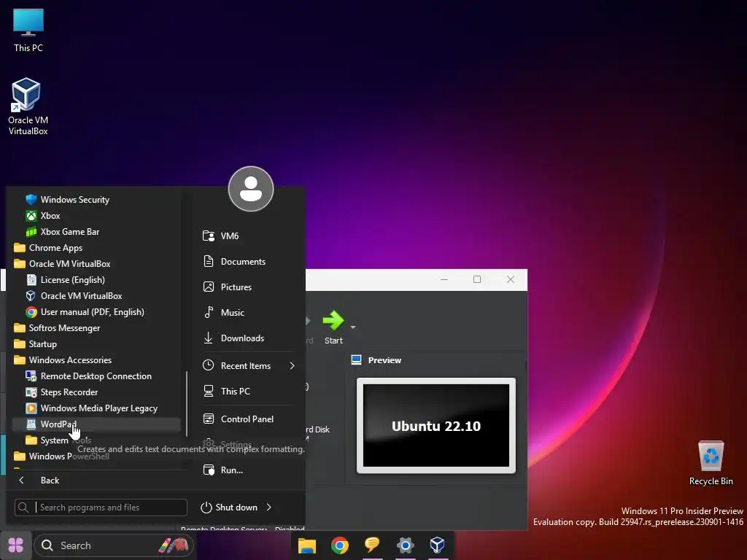
Task: Expand the Recent Items submenu
Action: coord(248,366)
